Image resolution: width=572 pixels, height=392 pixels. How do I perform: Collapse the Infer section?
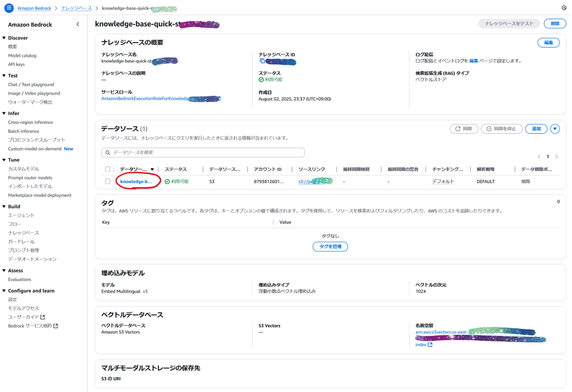pos(4,113)
